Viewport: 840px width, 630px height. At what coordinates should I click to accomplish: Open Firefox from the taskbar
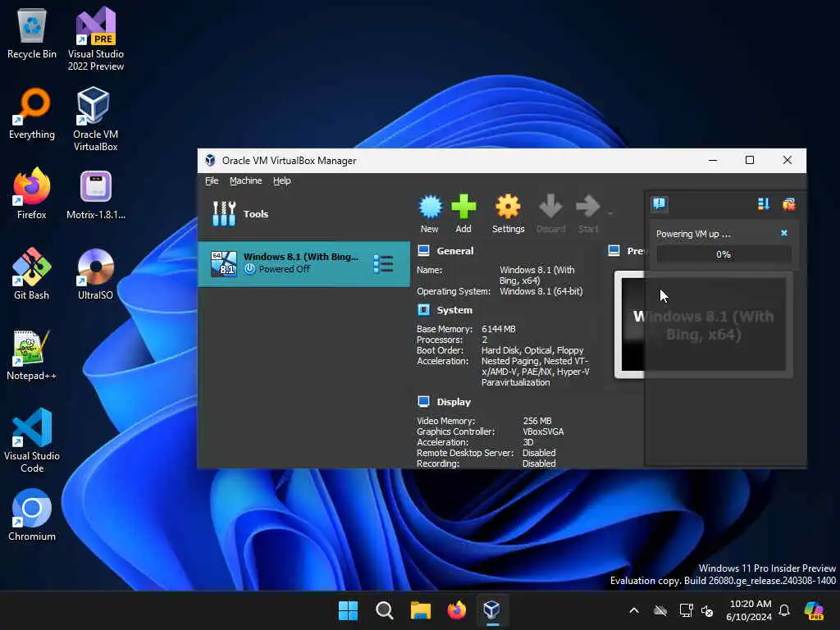point(456,610)
